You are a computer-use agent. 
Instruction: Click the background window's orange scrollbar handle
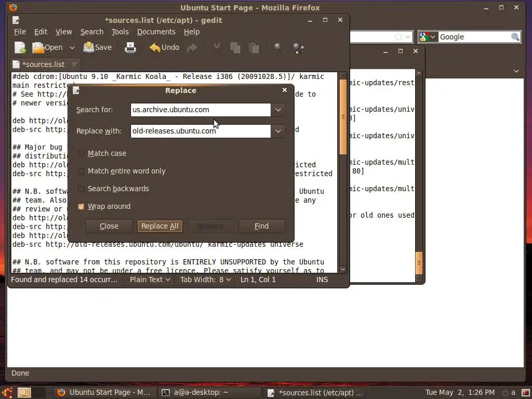tap(419, 263)
